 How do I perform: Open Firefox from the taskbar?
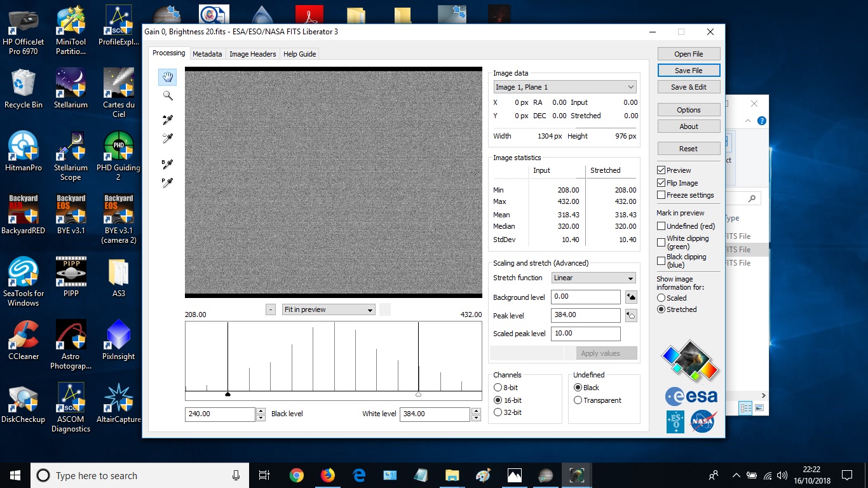tap(327, 475)
